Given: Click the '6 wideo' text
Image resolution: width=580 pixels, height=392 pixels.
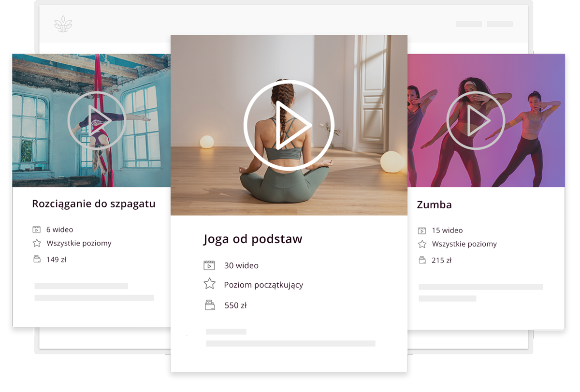Looking at the screenshot, I should tap(60, 230).
